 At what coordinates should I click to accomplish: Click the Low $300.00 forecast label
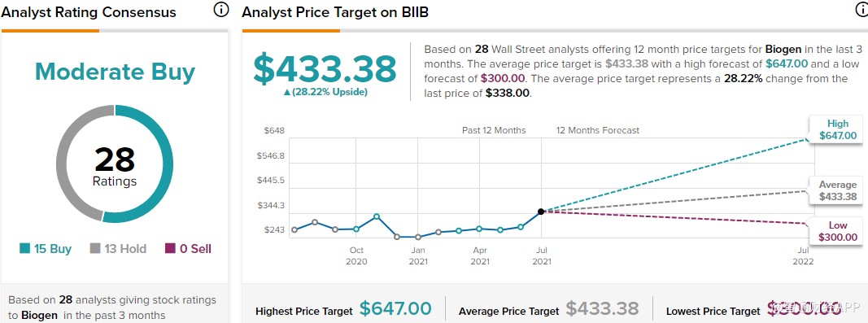pos(837,232)
